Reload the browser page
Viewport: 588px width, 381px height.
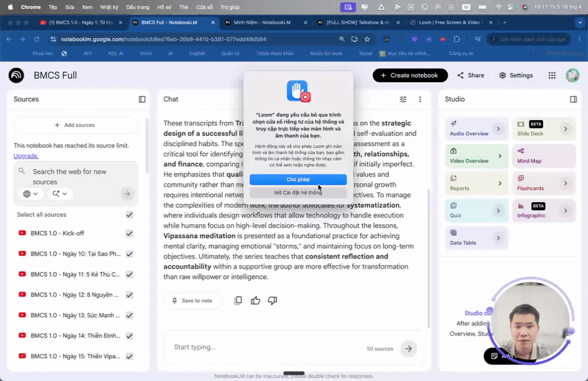pyautogui.click(x=36, y=39)
